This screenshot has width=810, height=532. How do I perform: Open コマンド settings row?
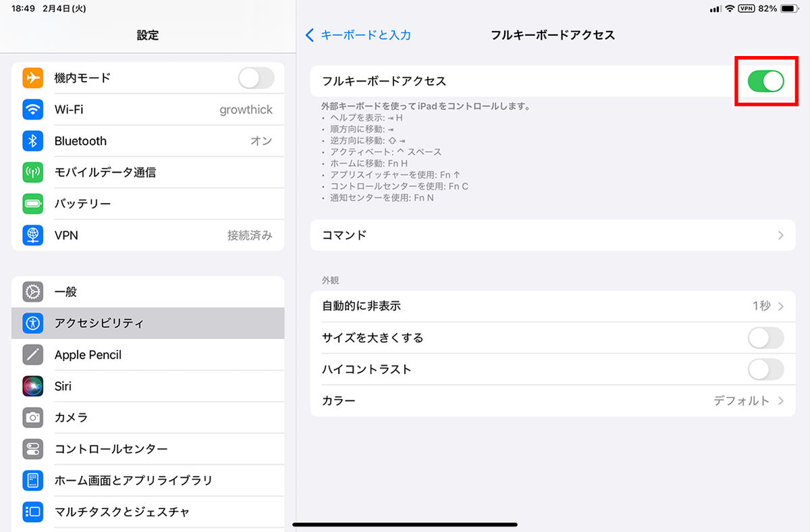(x=553, y=236)
